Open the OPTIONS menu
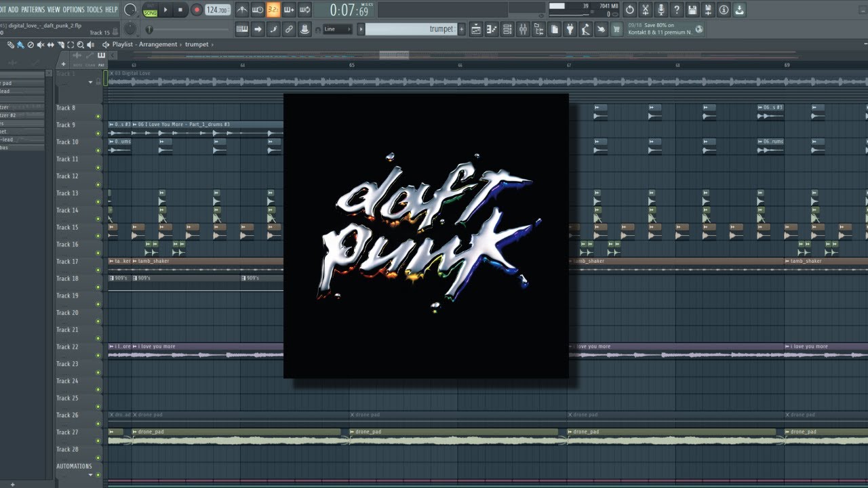Image resolution: width=868 pixels, height=488 pixels. pos(73,9)
